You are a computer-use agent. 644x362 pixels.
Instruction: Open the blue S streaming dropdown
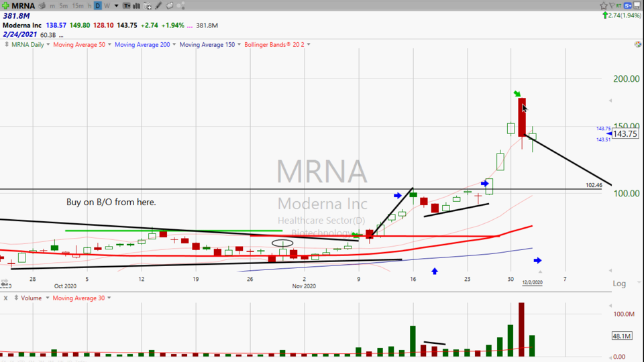[628, 5]
